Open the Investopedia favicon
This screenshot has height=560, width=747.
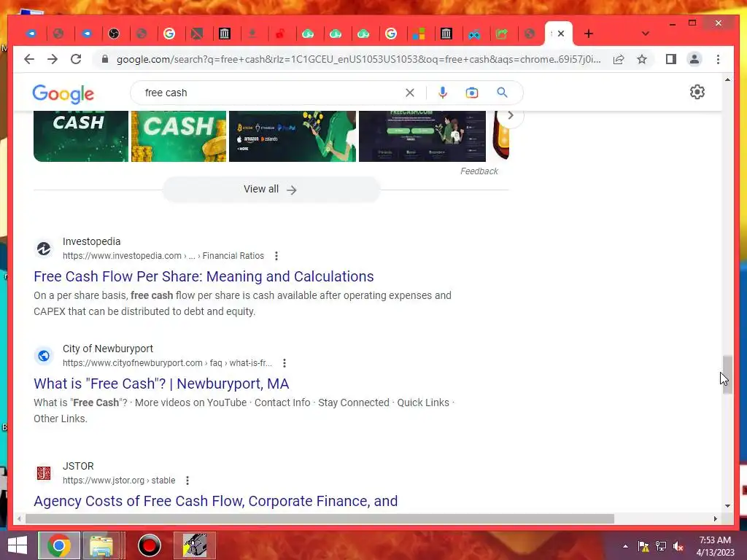click(44, 249)
